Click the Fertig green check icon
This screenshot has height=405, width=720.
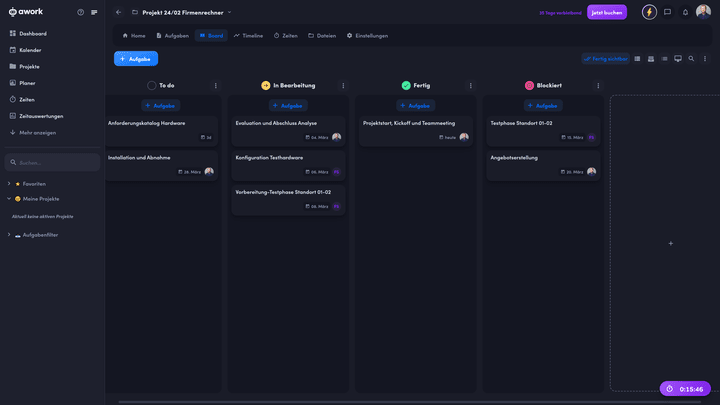406,85
